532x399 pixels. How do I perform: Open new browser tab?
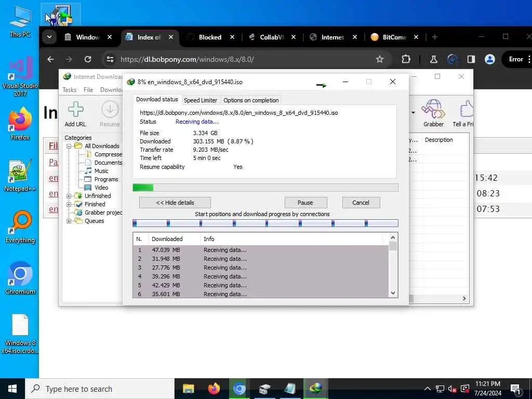(x=435, y=37)
